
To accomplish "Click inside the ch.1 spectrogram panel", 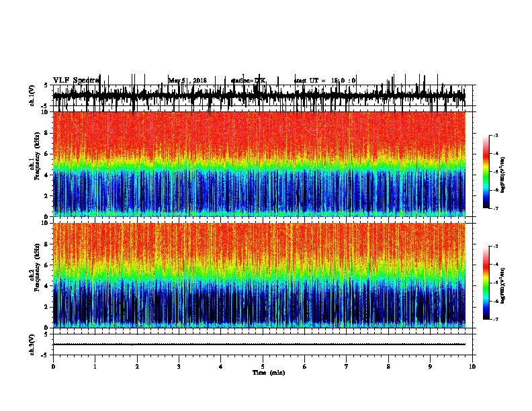I will [259, 164].
